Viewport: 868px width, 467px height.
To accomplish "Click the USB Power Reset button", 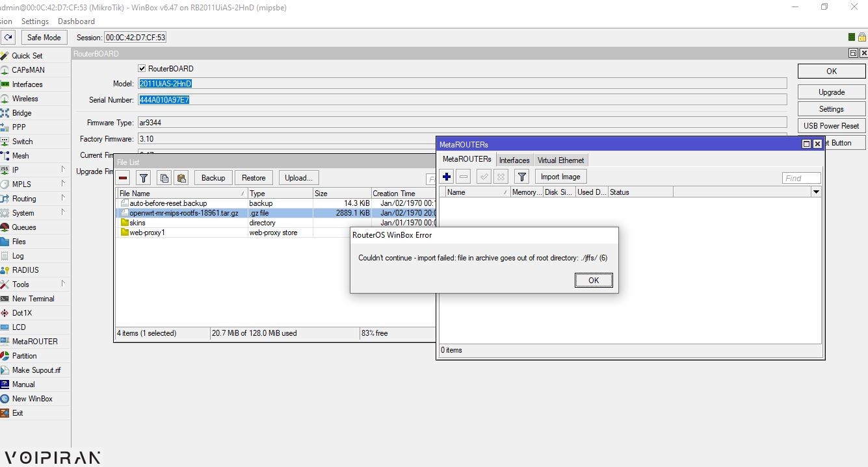I will point(832,126).
